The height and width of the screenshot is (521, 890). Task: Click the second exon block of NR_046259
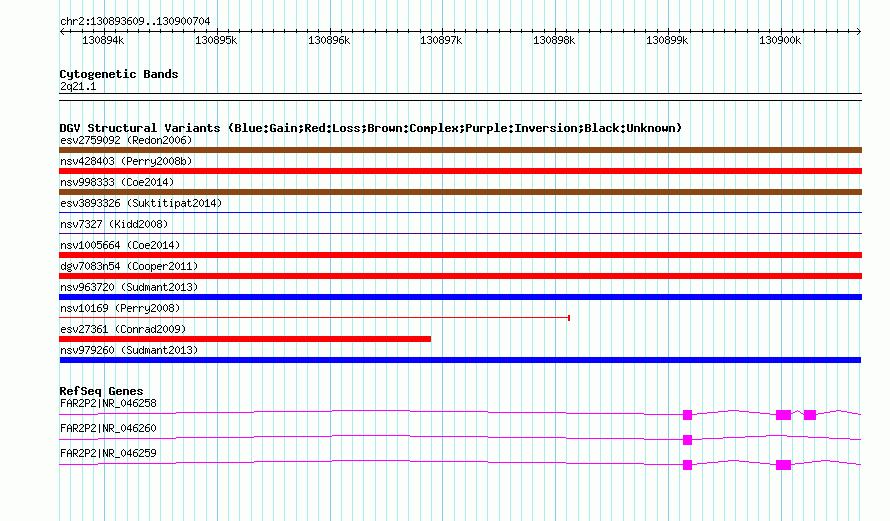point(783,465)
